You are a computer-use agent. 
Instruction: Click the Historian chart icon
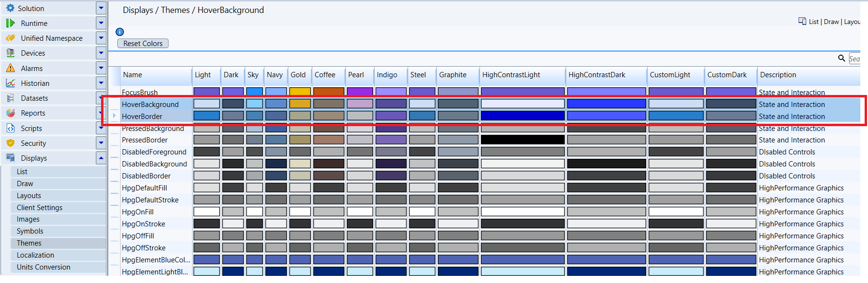pos(10,83)
